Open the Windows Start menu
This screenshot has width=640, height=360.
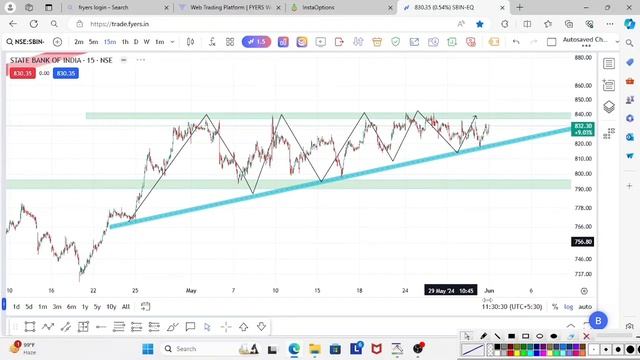pyautogui.click(x=148, y=349)
